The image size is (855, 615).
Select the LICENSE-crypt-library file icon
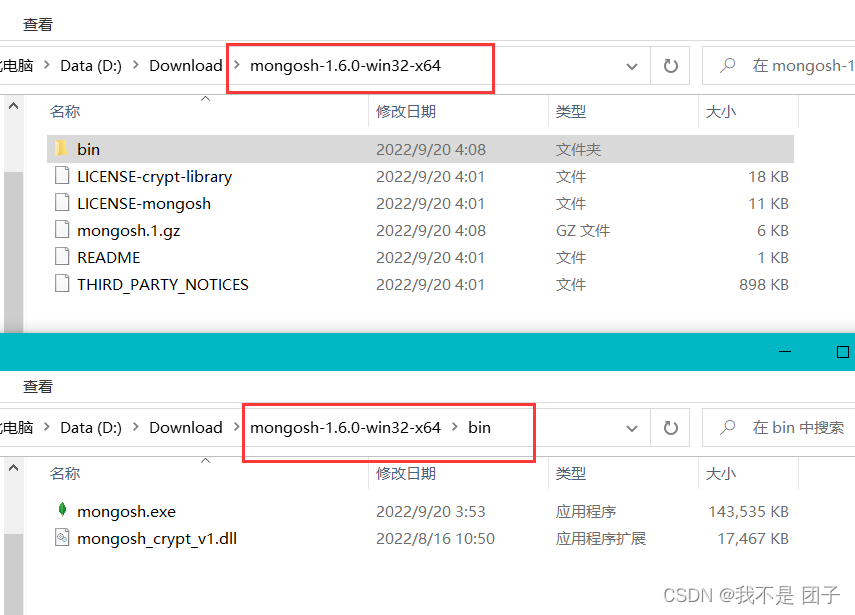[62, 176]
